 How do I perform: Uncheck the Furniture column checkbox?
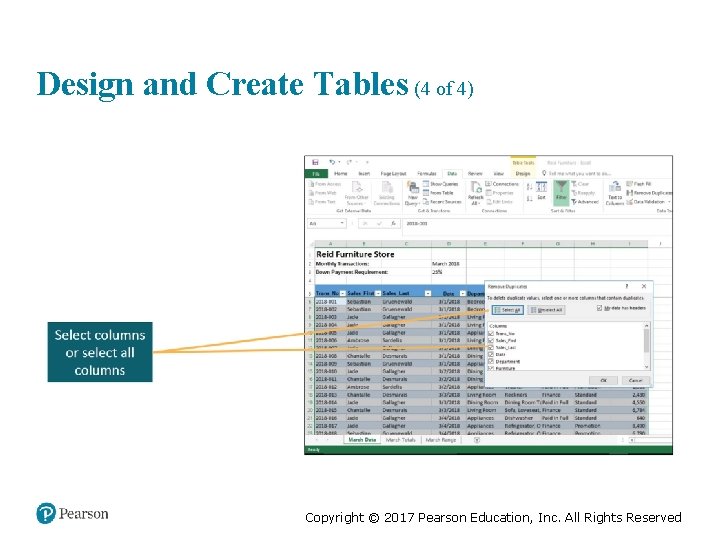pyautogui.click(x=491, y=368)
